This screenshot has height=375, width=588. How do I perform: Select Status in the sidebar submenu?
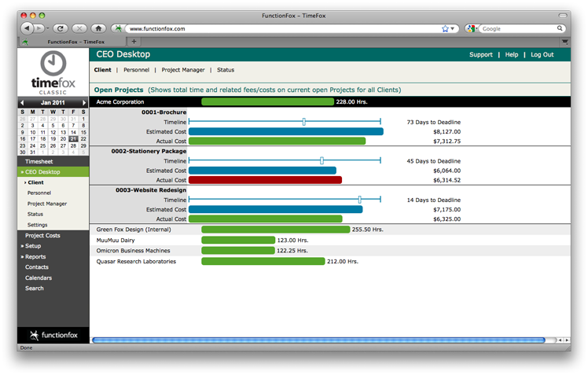[x=35, y=214]
